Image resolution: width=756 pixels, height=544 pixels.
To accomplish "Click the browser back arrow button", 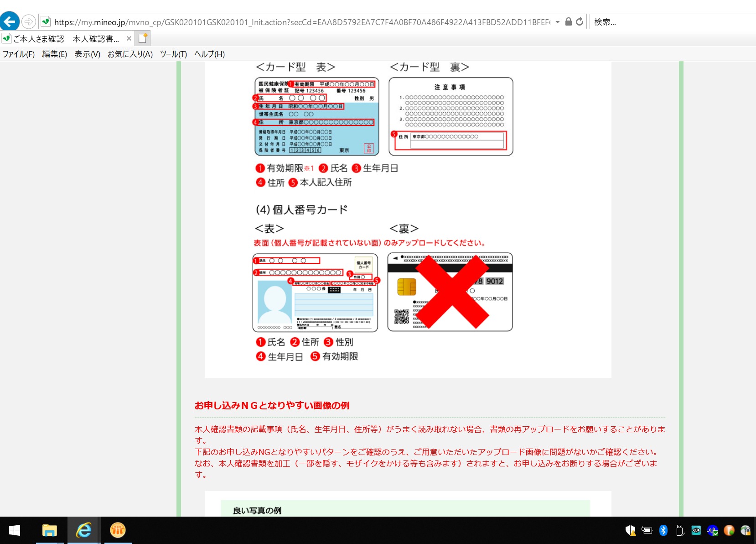I will [x=10, y=21].
